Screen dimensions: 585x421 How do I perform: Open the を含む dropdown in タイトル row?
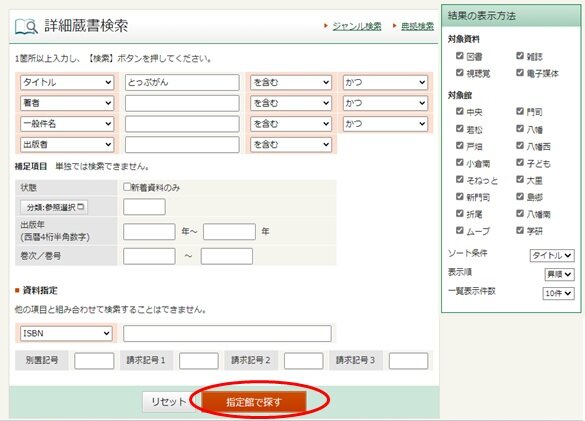pos(291,82)
